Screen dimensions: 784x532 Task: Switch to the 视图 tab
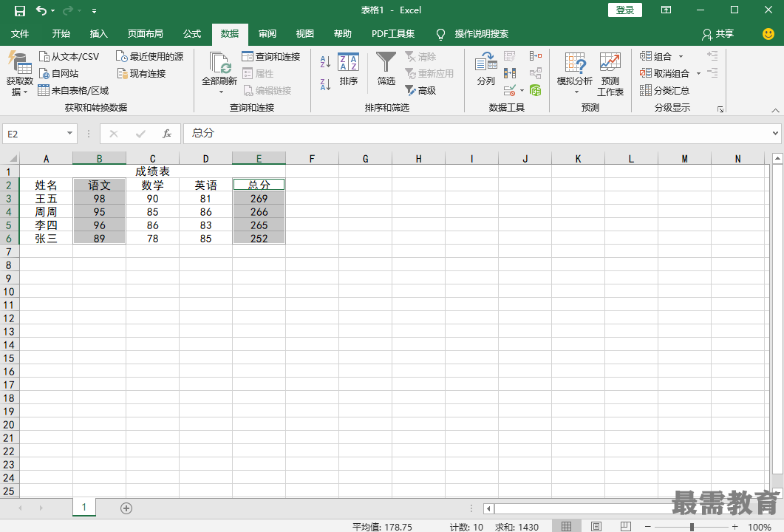pos(305,33)
